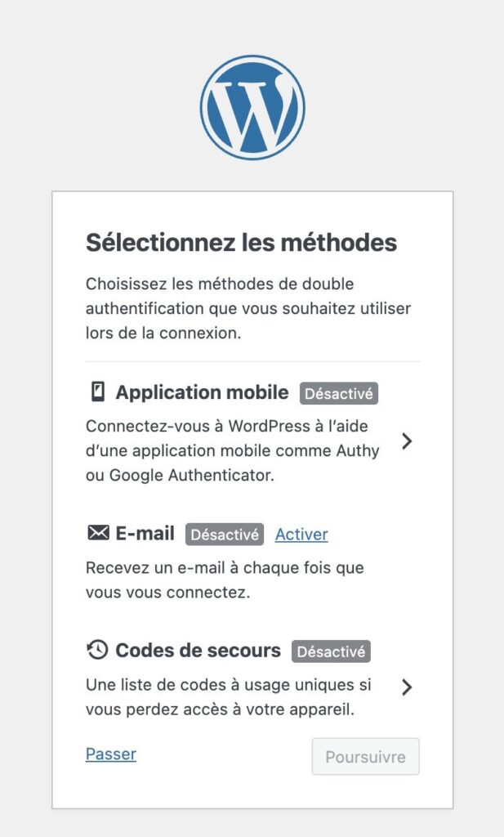Click the backup codes clock icon
Screen dimensions: 504x837
click(97, 651)
